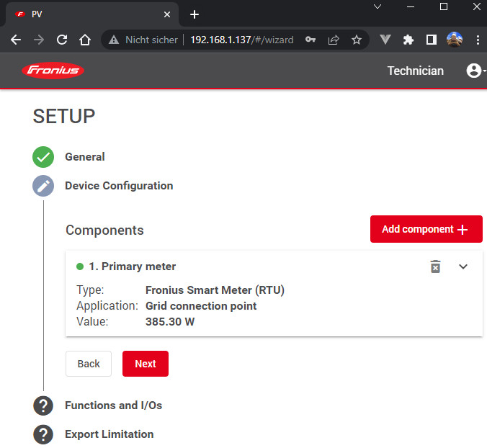Open the tab search dropdown arrow
The image size is (487, 448).
coord(377,6)
